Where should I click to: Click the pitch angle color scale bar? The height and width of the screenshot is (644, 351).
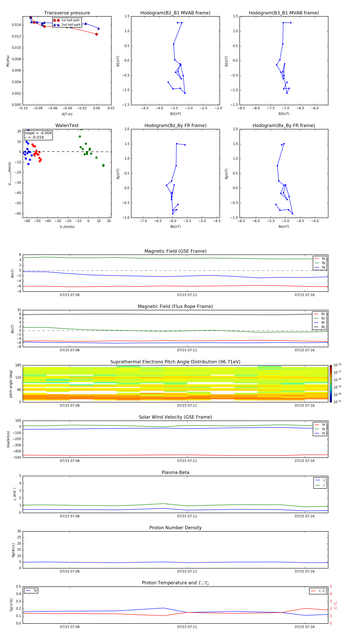click(331, 384)
